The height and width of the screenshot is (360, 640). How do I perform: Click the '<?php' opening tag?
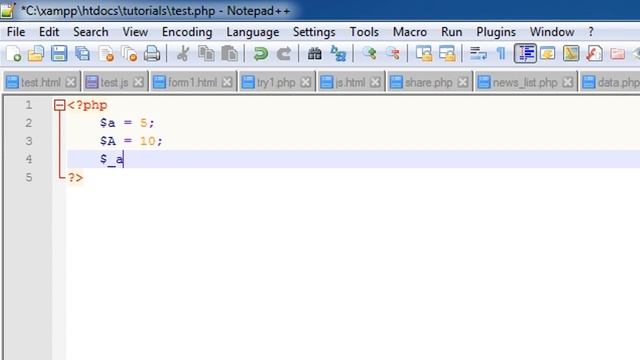87,105
